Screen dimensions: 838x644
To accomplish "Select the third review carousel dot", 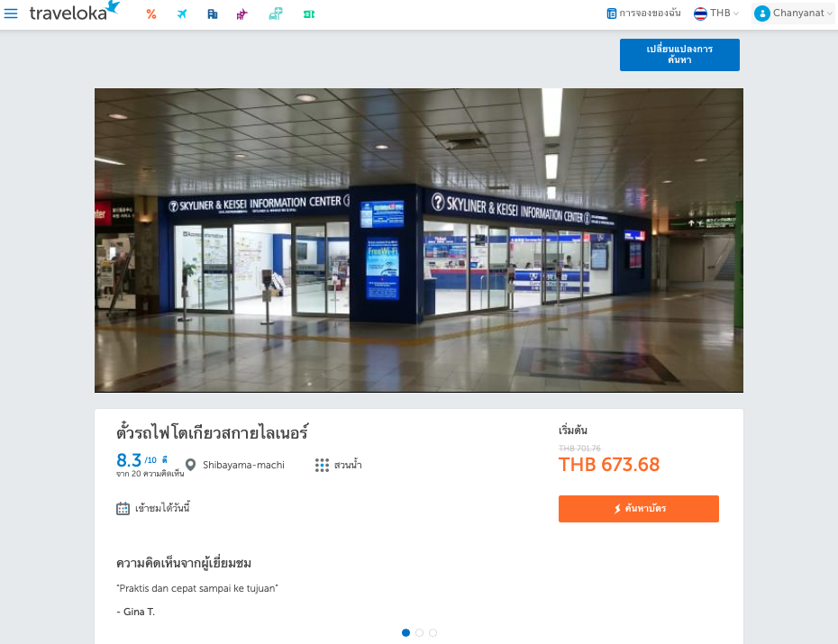I will pos(433,633).
